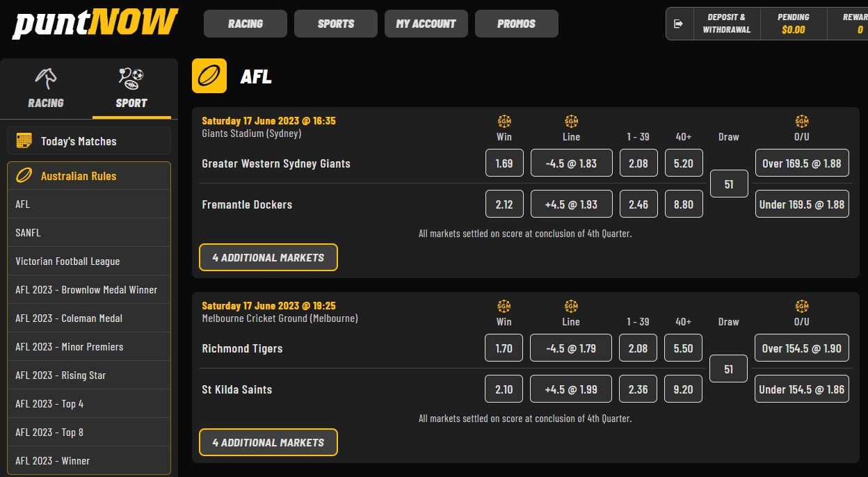Open AFL 2023 - Minor Premiers
This screenshot has height=477, width=868.
click(89, 347)
